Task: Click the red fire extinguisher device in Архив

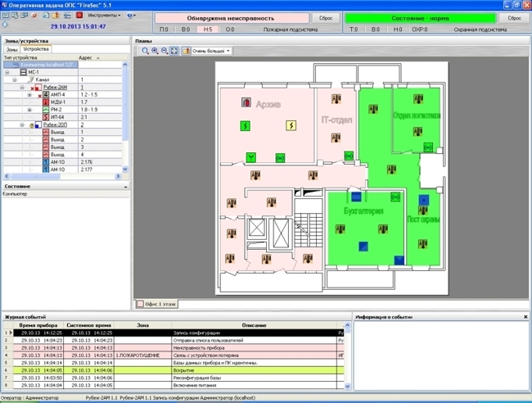Action: [246, 103]
